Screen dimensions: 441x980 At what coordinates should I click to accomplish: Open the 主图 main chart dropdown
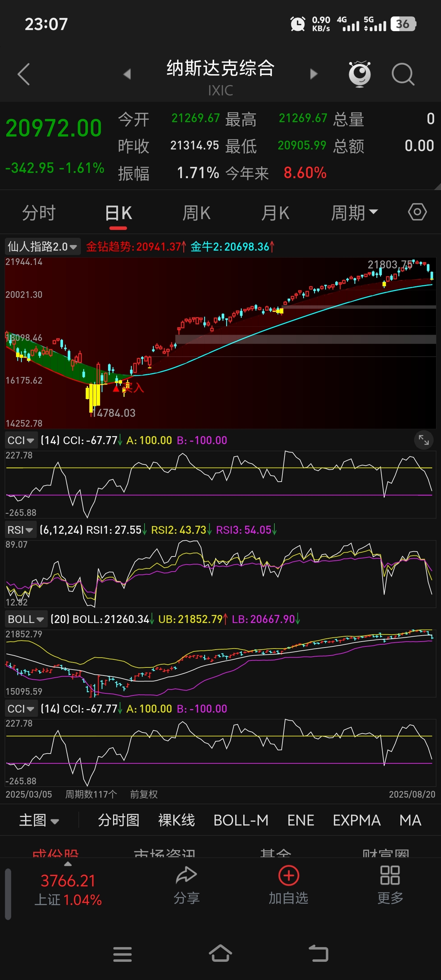pyautogui.click(x=39, y=820)
